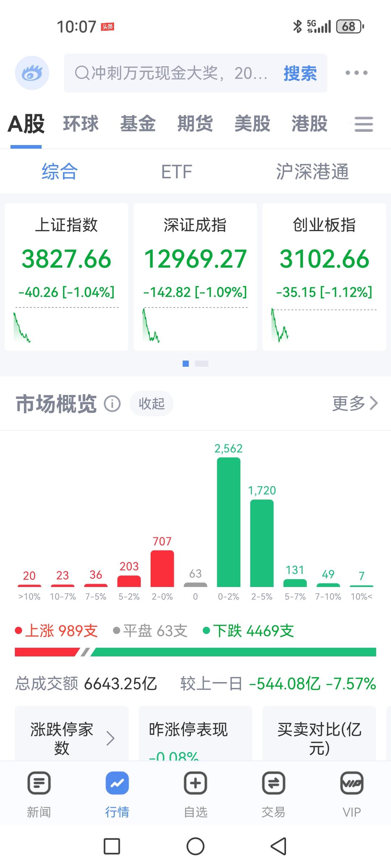The width and height of the screenshot is (391, 868).
Task: Expand 更多 market overview details
Action: click(355, 403)
